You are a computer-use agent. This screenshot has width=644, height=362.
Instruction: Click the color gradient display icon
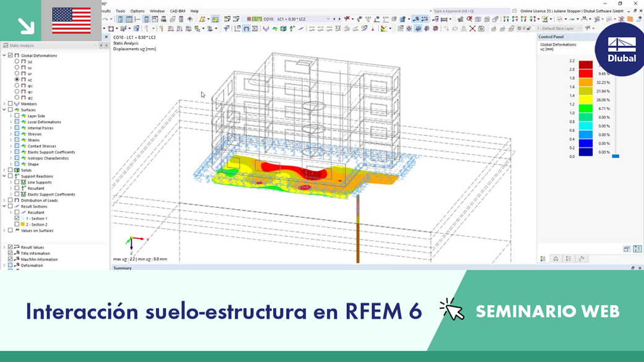383,28
